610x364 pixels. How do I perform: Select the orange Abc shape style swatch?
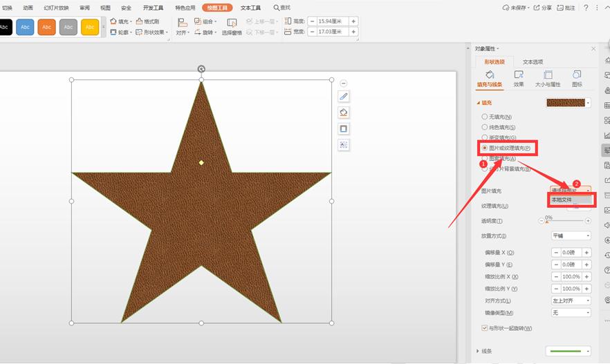click(47, 27)
